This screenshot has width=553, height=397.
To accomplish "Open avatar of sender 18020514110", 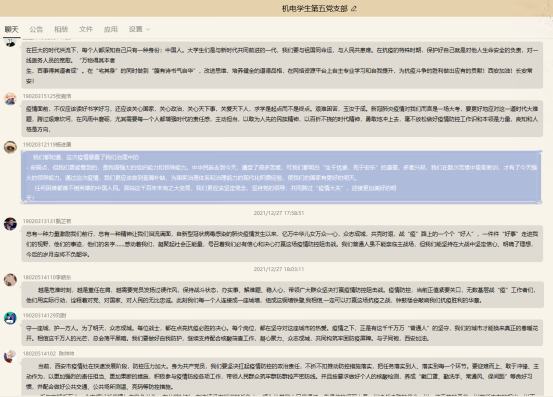I will [x=10, y=280].
